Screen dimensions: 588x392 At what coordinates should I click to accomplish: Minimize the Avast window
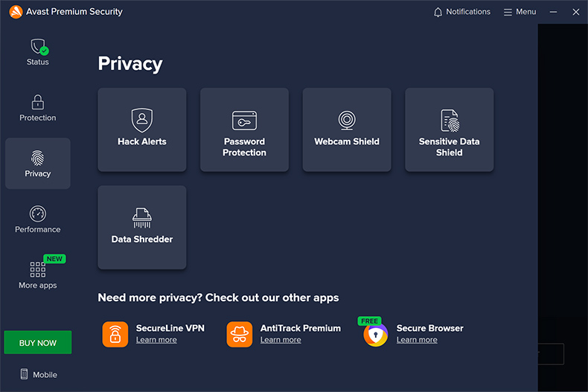(x=553, y=12)
